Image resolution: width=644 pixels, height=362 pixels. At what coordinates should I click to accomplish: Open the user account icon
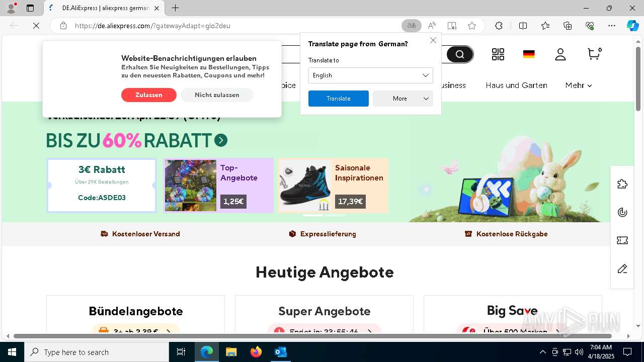[x=560, y=54]
